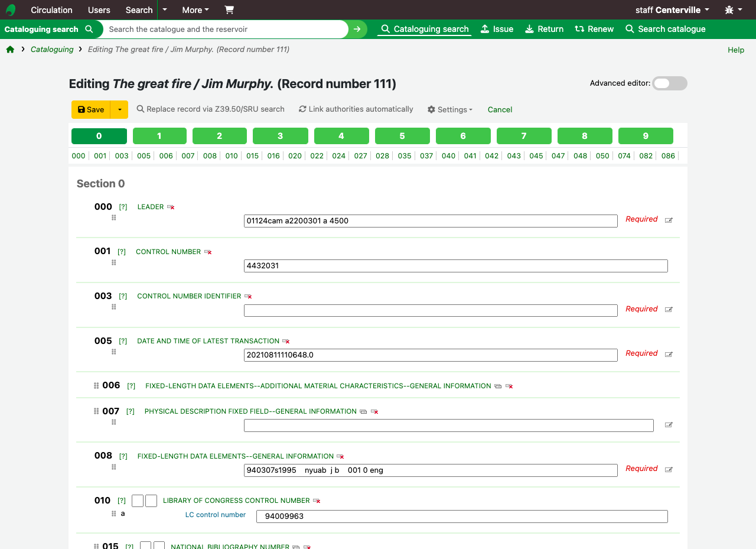Repeat the 007 physical description tag
Screen dimensions: 756x549
[x=363, y=412]
